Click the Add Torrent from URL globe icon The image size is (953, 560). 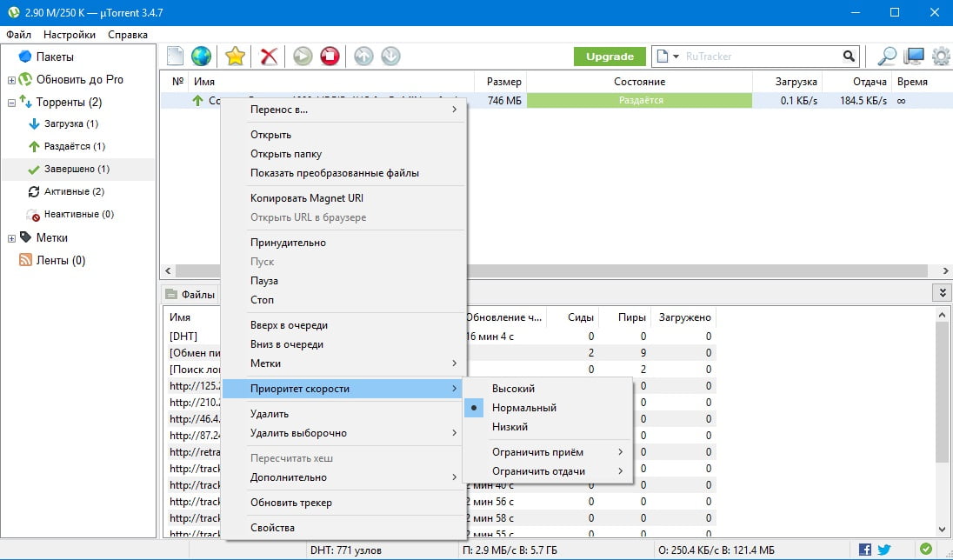tap(201, 57)
